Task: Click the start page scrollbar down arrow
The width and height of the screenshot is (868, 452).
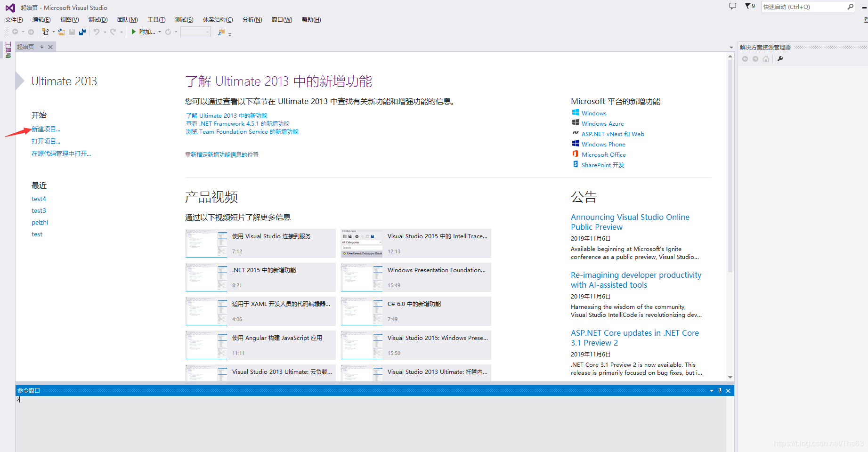Action: [x=730, y=378]
